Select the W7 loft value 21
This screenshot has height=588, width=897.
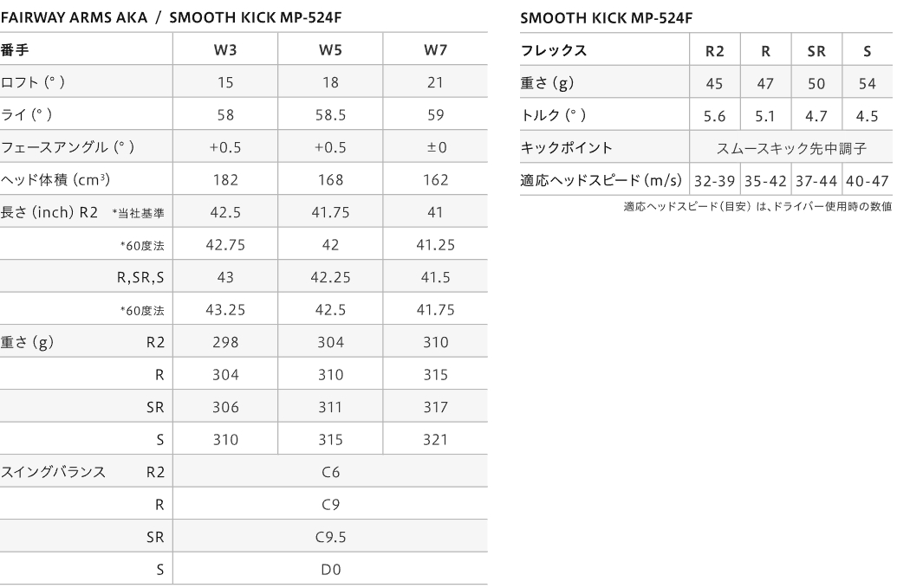[x=435, y=82]
